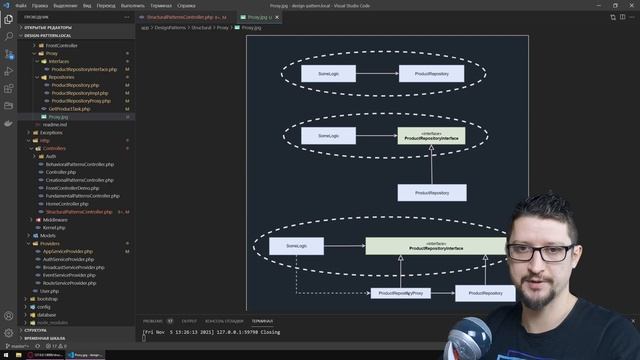Expand the Open Editors section

pos(76,28)
